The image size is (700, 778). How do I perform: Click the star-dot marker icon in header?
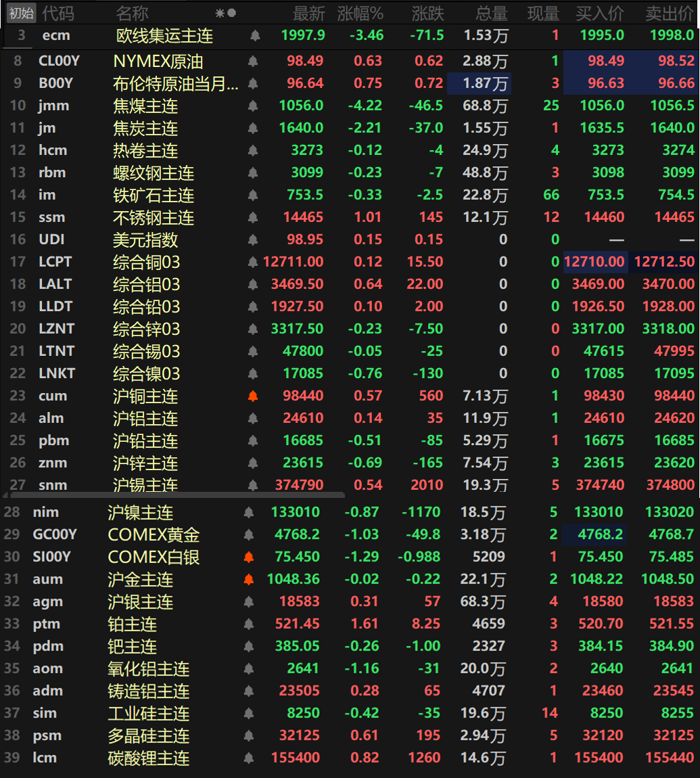[x=225, y=13]
